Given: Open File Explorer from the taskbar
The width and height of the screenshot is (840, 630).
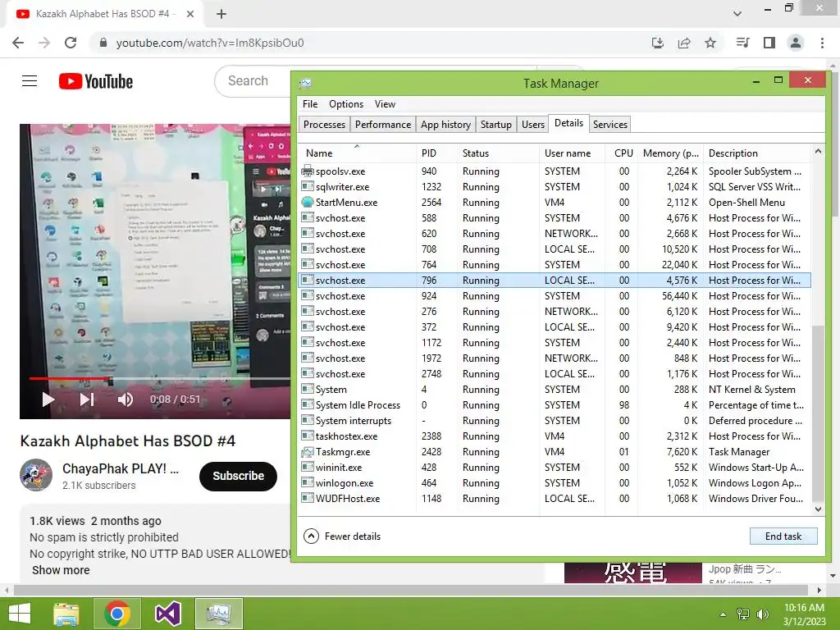Looking at the screenshot, I should 66,614.
